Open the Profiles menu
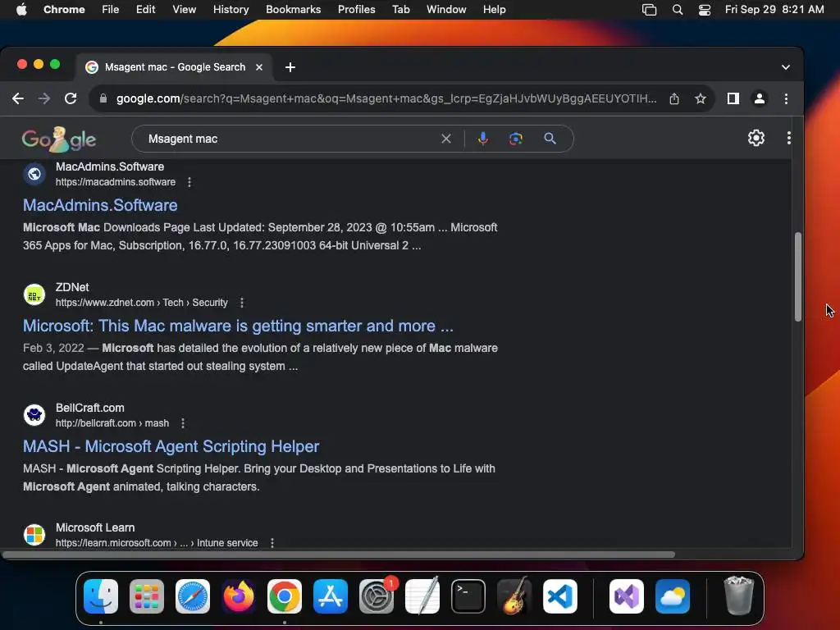 pos(356,10)
